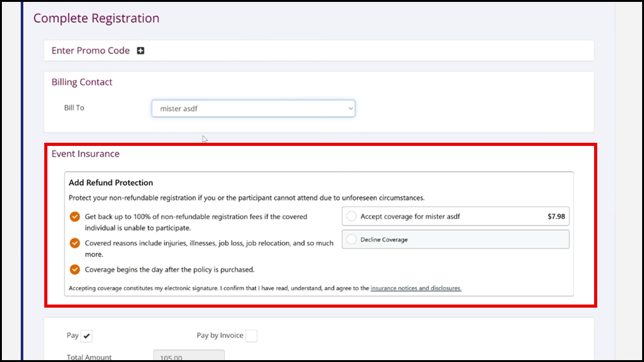Click the Total Amount label
The height and width of the screenshot is (362, 644).
tap(88, 358)
